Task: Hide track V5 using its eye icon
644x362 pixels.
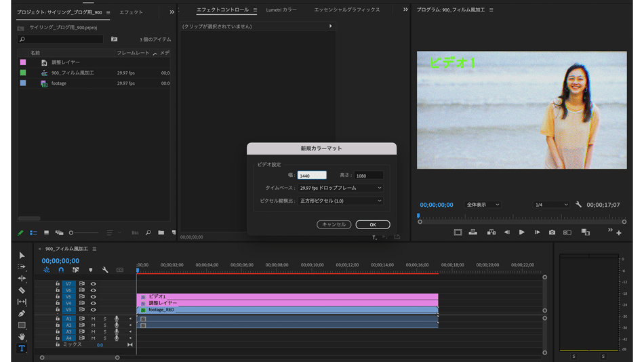Action: pos(94,297)
